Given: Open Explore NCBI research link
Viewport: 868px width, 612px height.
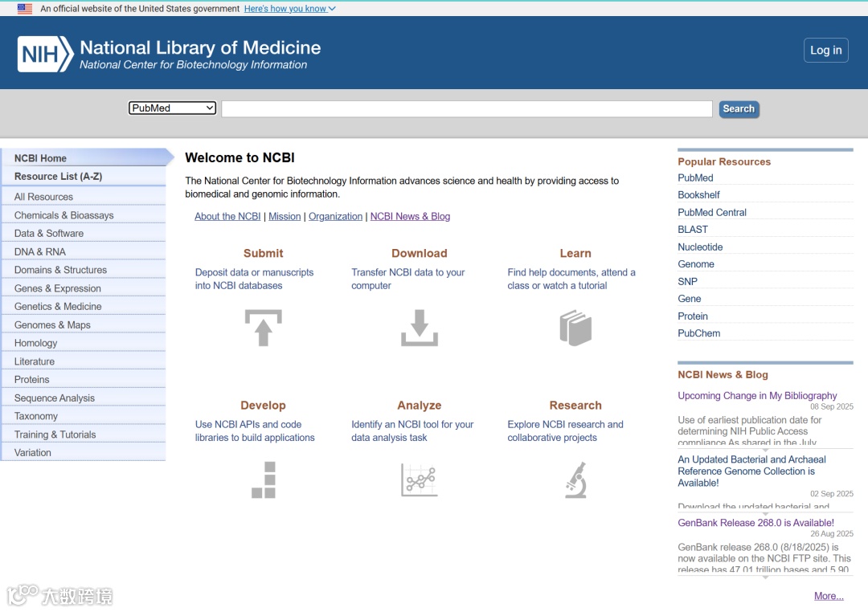Looking at the screenshot, I should coord(565,431).
